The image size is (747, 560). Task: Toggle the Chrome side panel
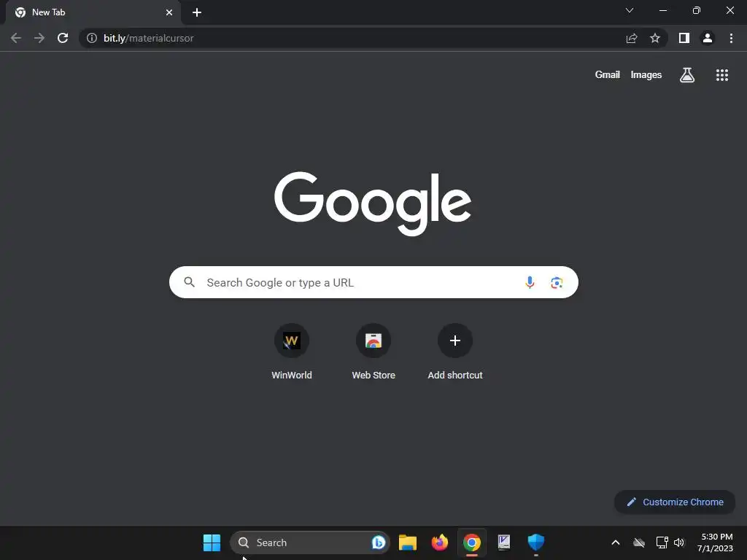[x=684, y=38]
